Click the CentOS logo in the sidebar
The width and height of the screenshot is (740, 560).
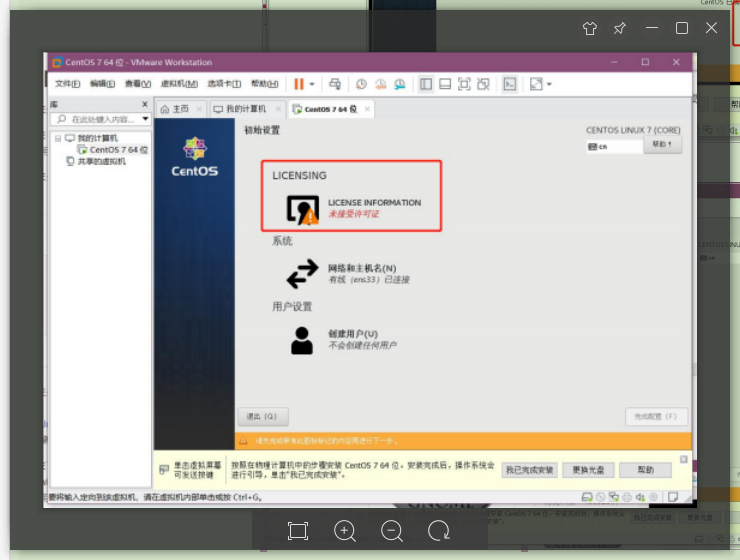(194, 157)
